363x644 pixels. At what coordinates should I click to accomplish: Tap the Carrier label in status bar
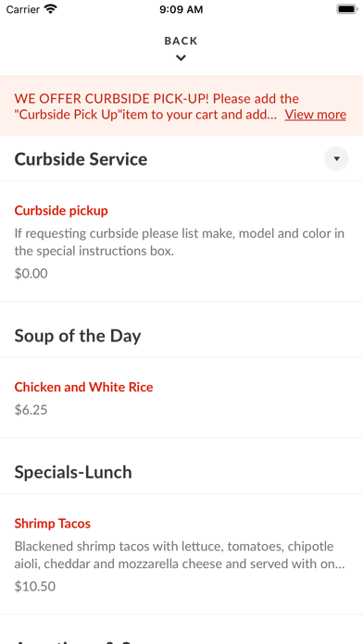click(x=23, y=9)
